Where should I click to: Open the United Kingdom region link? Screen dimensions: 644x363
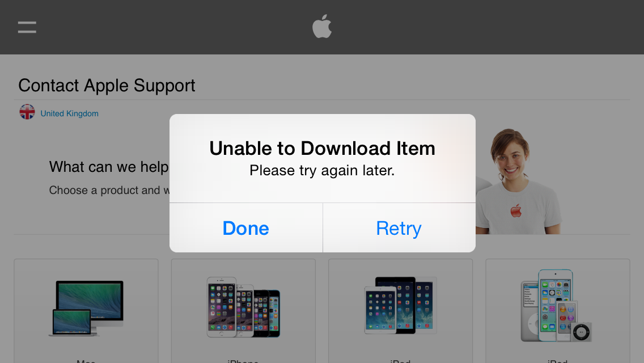[69, 113]
